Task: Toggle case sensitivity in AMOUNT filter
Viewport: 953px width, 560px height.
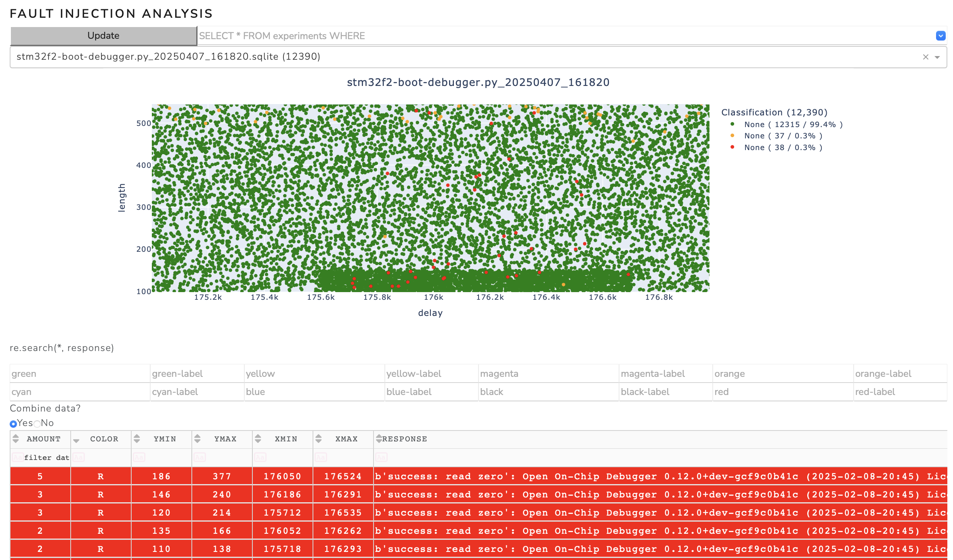Action: [17, 458]
